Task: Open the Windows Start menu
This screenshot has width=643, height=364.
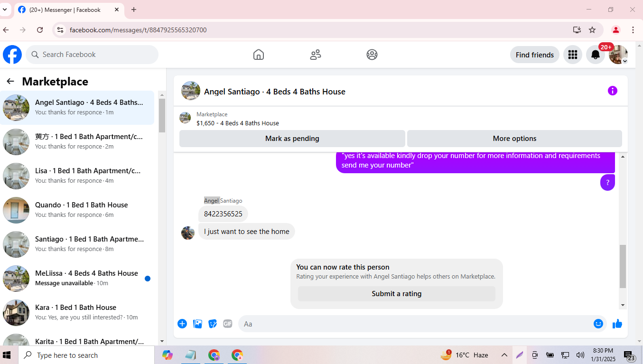Action: 7,355
